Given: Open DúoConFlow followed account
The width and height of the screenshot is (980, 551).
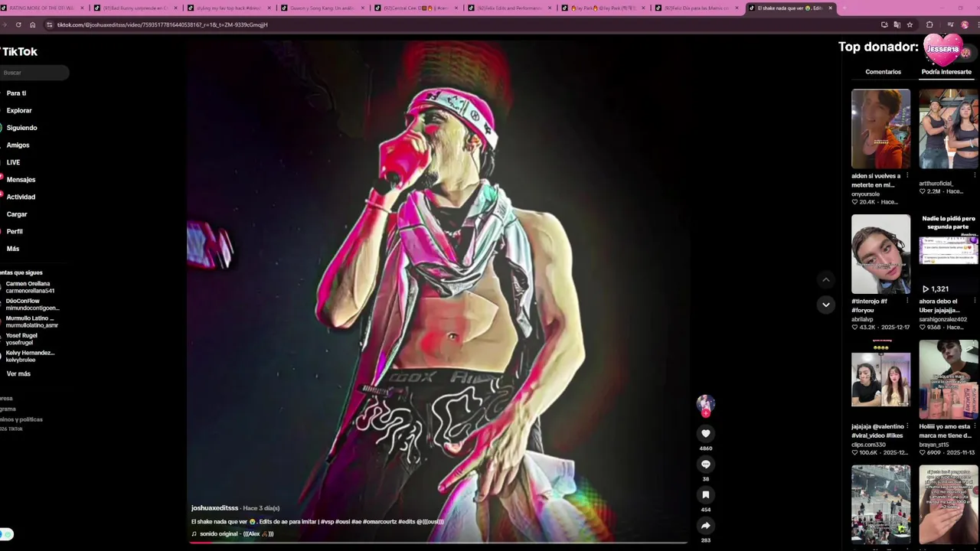Looking at the screenshot, I should (x=32, y=305).
